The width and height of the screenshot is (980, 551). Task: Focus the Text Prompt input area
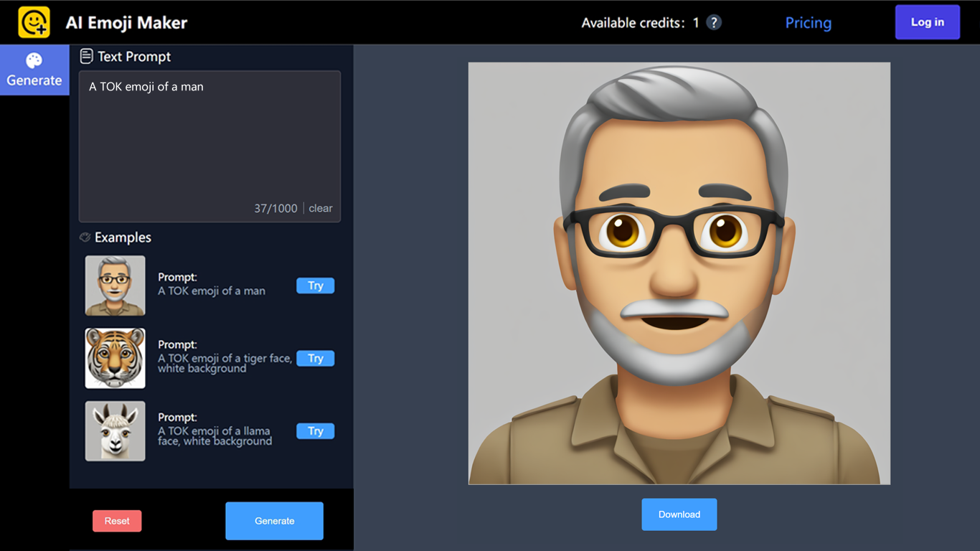(x=209, y=136)
